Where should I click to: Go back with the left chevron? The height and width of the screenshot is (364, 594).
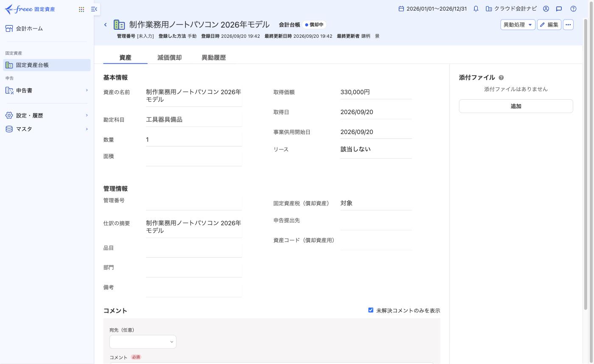[105, 25]
